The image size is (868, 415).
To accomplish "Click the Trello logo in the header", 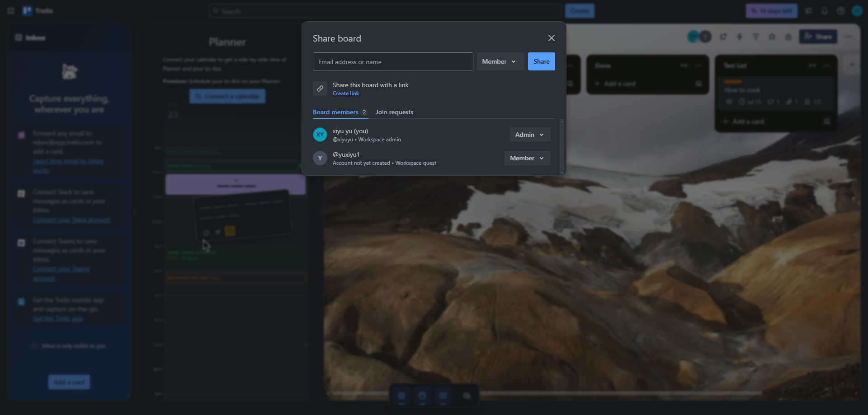I will pos(38,11).
